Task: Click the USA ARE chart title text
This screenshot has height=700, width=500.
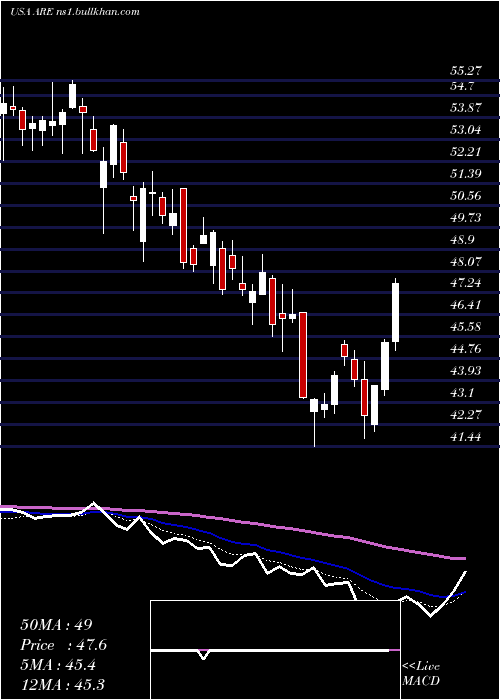Action: (75, 12)
